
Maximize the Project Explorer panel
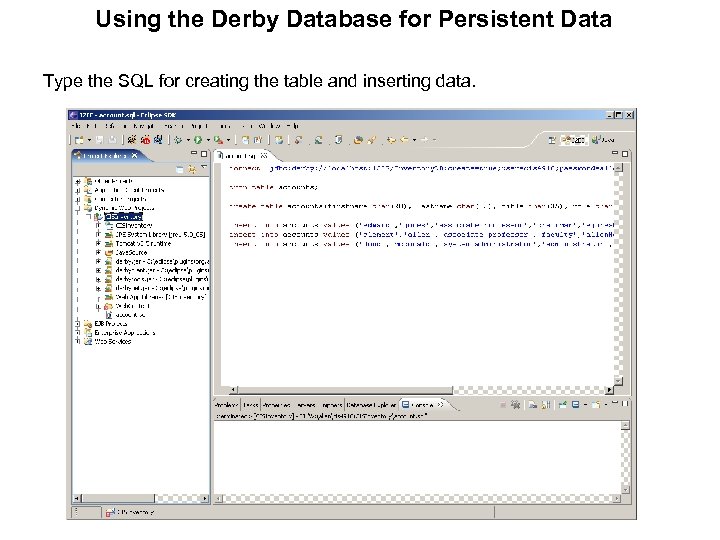click(204, 154)
